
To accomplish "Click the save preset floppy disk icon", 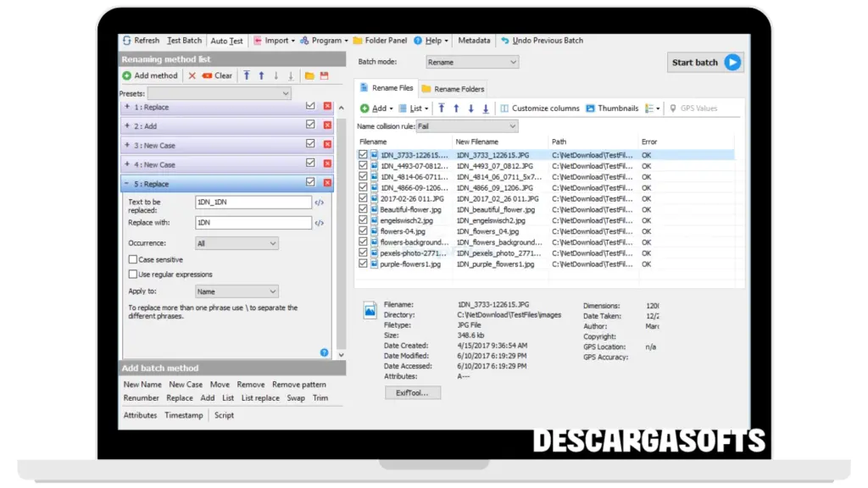I will [324, 75].
